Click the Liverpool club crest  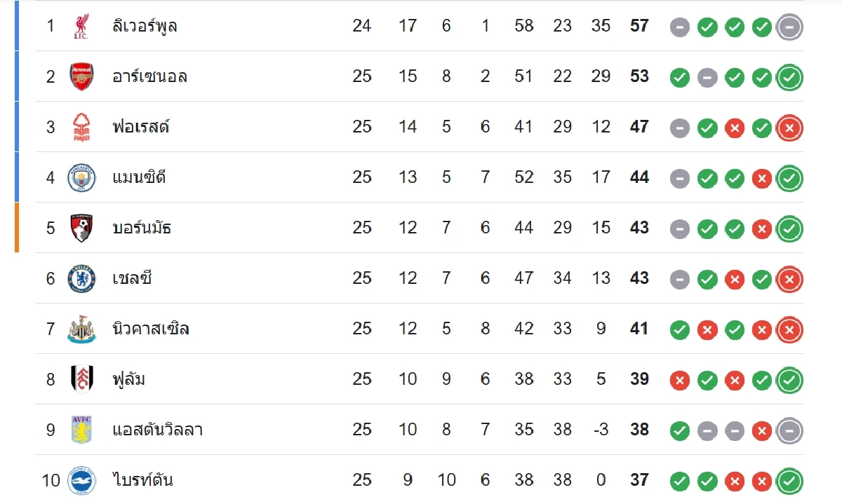click(81, 27)
